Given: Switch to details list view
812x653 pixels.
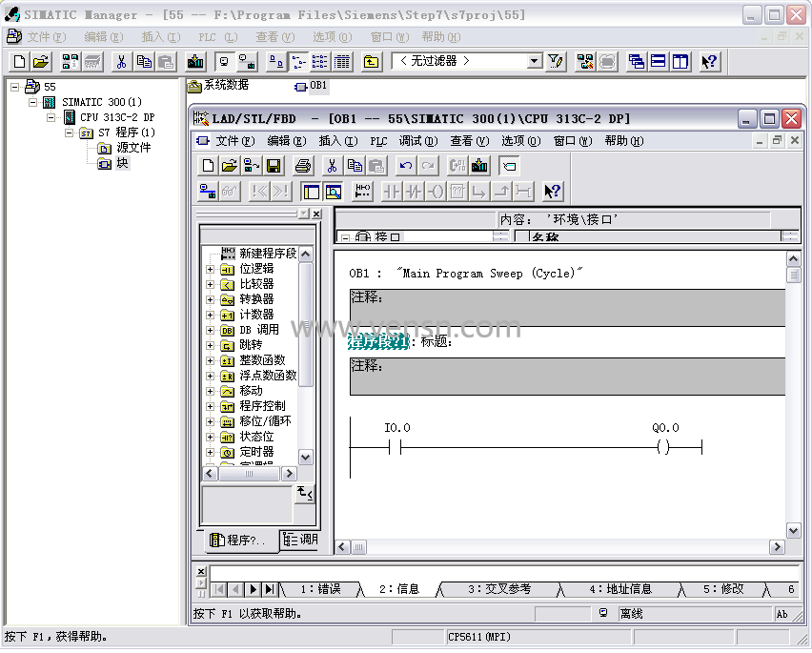Looking at the screenshot, I should point(342,62).
